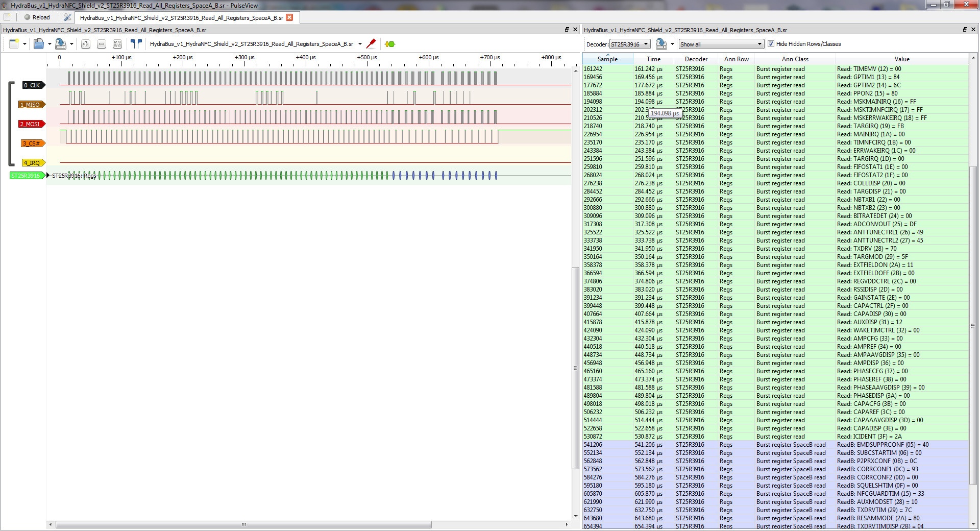Screen dimensions: 980x531
Task: Float the waveform view panel
Action: pyautogui.click(x=567, y=30)
